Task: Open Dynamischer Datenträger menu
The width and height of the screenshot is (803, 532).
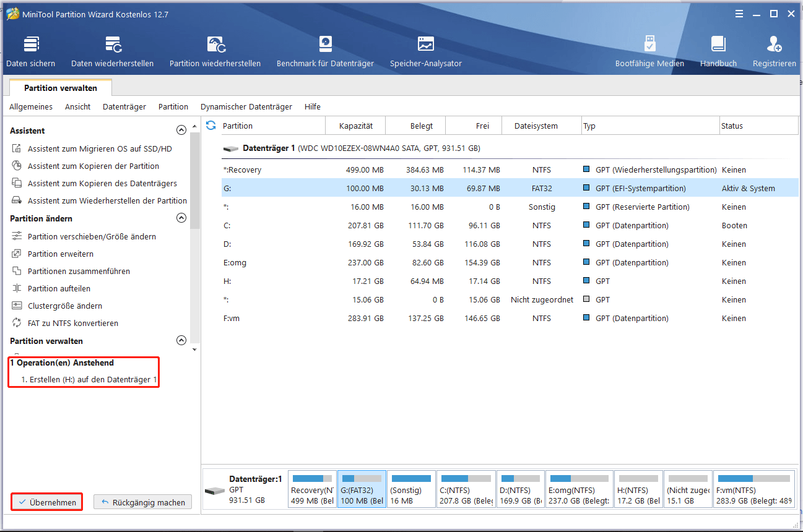Action: [246, 107]
